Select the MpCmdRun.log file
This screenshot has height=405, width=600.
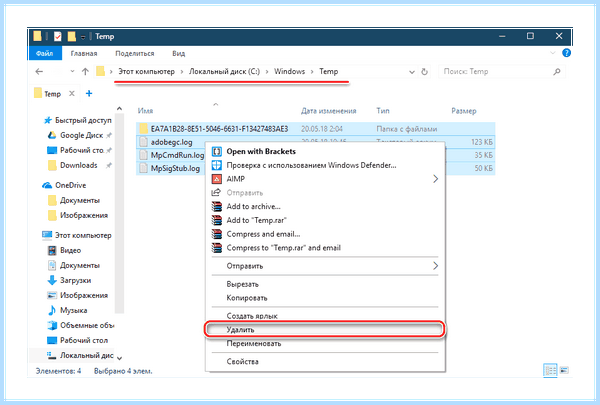[171, 155]
